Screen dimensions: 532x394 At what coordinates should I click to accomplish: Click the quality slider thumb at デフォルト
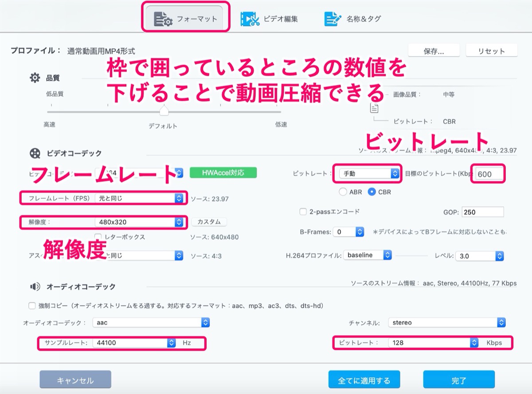click(164, 110)
